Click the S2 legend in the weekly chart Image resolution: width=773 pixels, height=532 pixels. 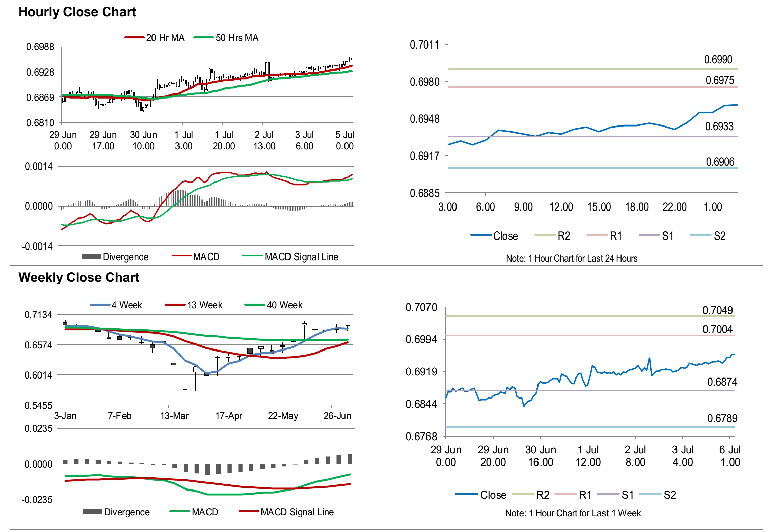tap(669, 495)
